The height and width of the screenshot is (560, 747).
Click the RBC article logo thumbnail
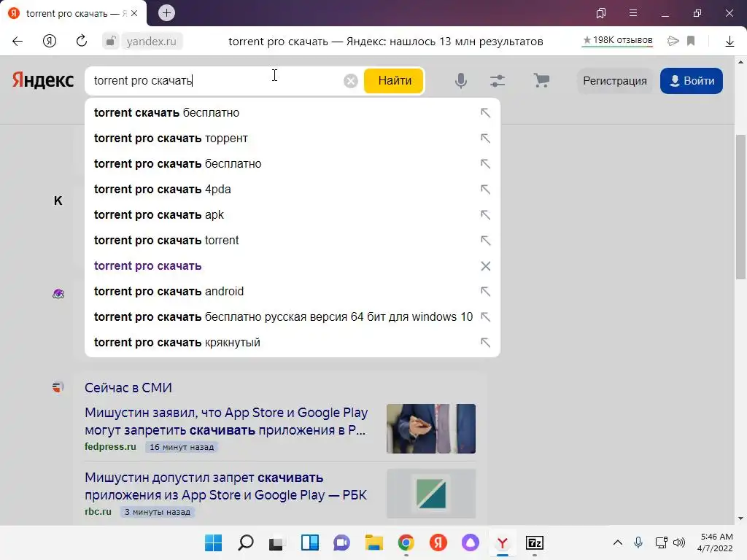click(x=430, y=494)
